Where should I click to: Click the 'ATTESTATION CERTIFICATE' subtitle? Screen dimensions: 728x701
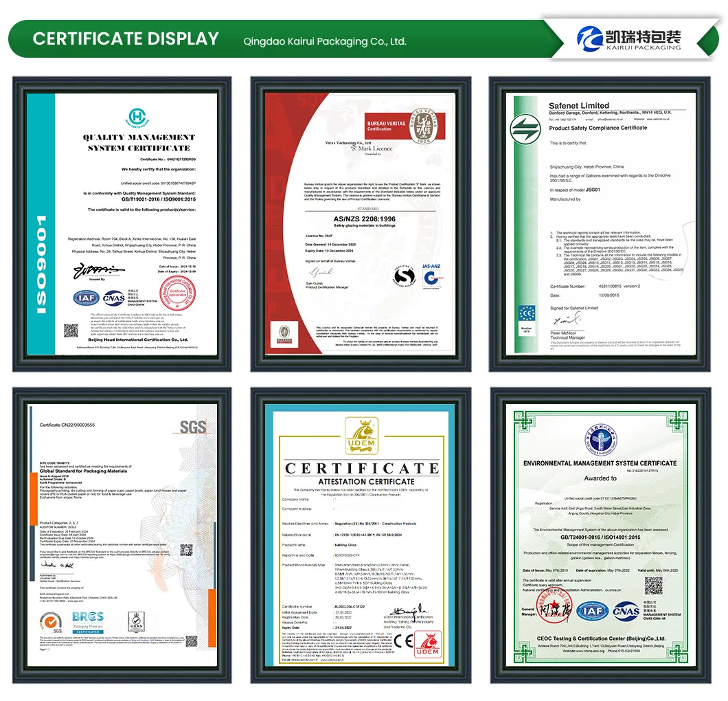click(366, 482)
